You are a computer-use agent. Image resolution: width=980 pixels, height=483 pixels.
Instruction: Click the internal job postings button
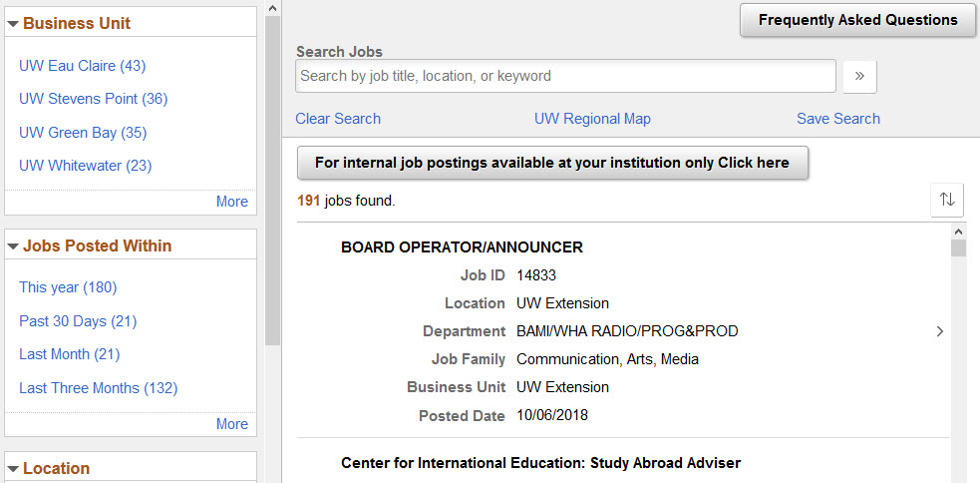[552, 163]
